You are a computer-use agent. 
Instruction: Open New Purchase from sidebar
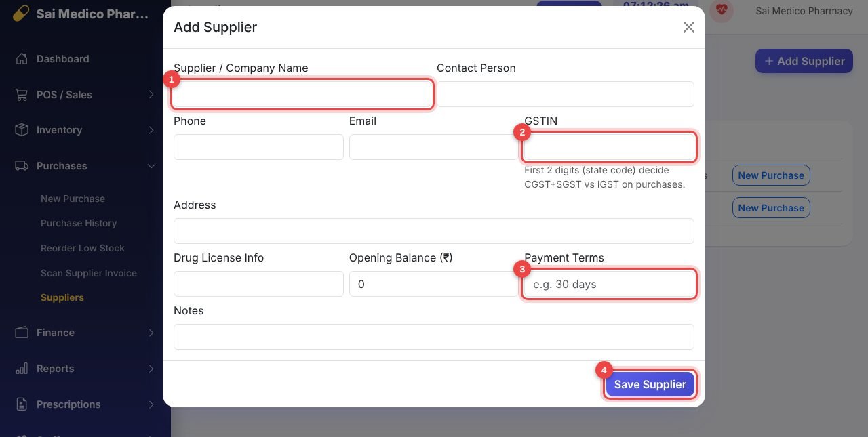(73, 199)
